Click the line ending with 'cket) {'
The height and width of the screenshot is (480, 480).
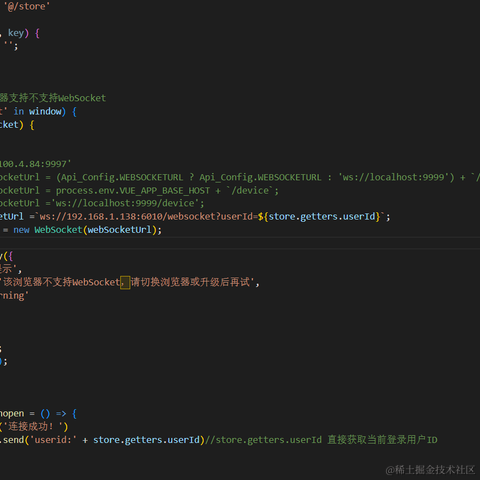tap(17, 125)
